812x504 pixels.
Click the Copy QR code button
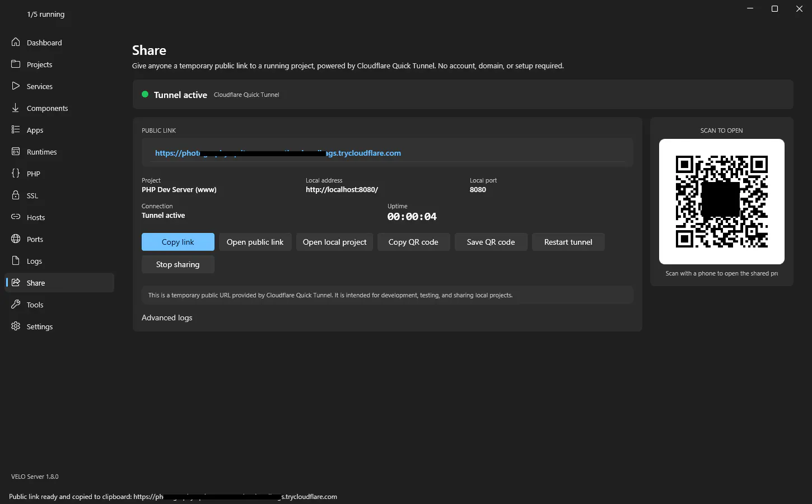tap(414, 242)
